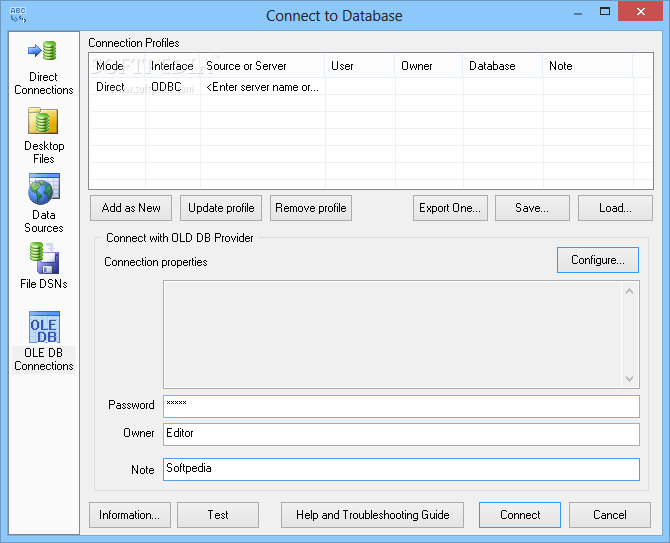
Task: Open the File DSNs section
Action: pos(43,266)
